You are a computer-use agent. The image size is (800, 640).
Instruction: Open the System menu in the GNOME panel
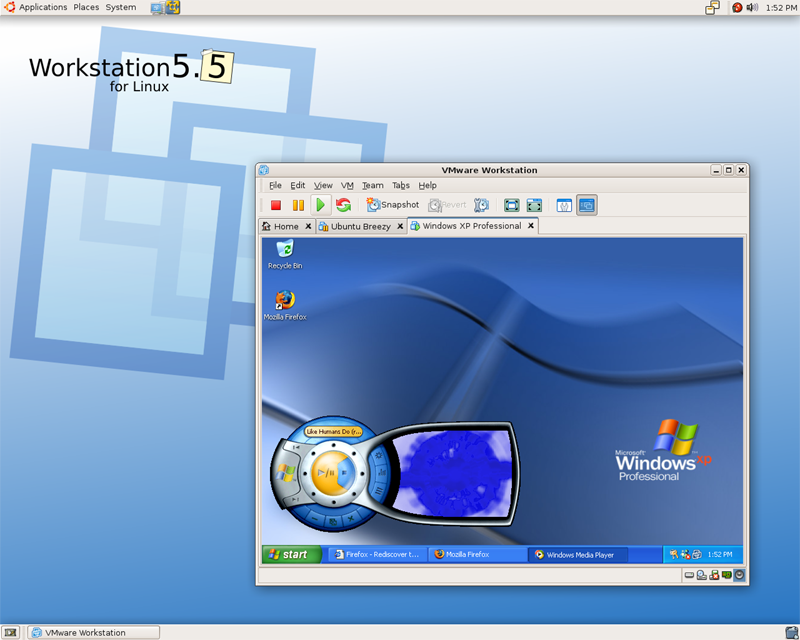(121, 7)
